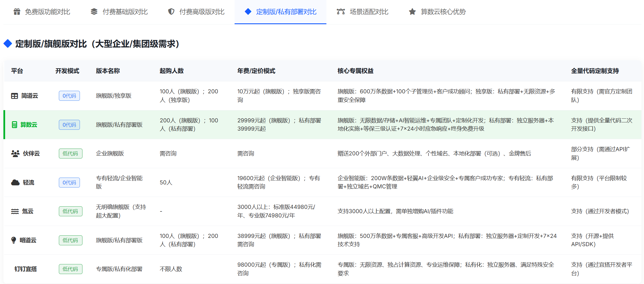644x284 pixels.
Task: Click the 年费/定价模式 column header
Action: [x=256, y=71]
